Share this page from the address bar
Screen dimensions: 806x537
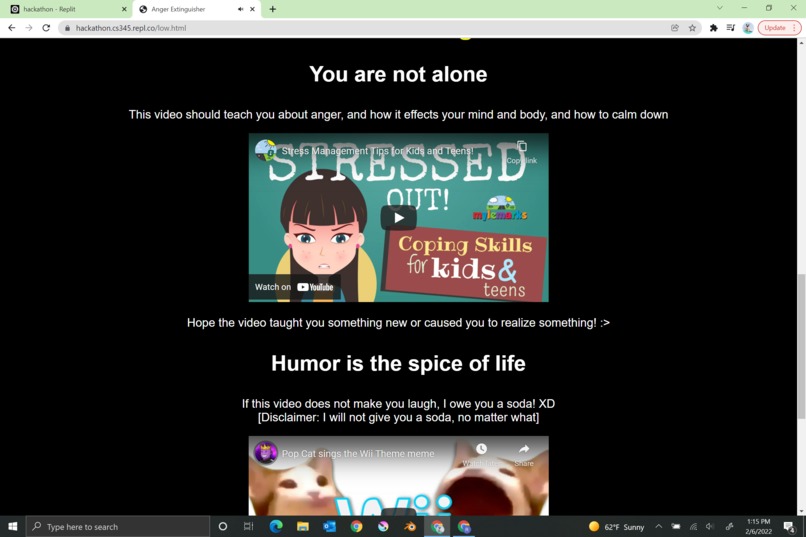675,28
